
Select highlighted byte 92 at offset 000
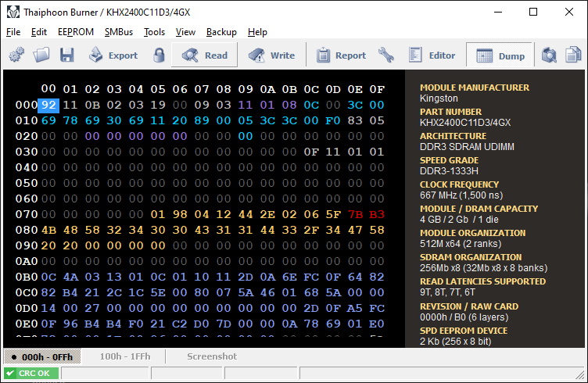[48, 105]
